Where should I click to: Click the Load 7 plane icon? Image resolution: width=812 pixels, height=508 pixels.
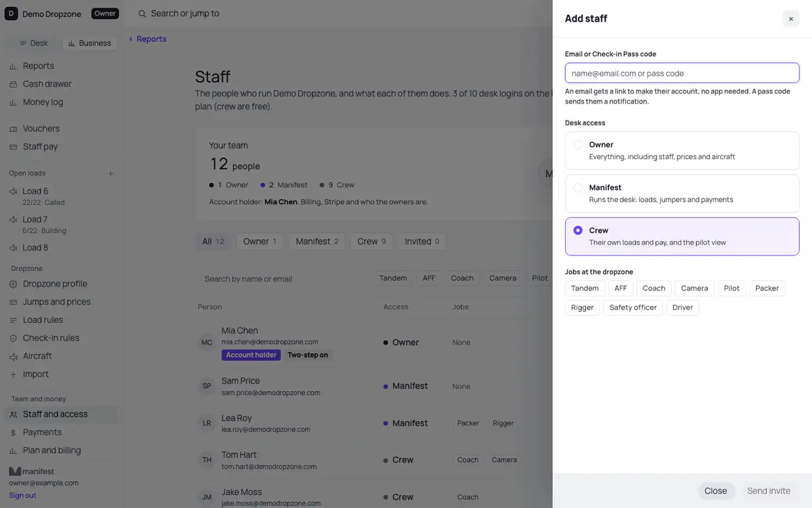[x=13, y=220]
